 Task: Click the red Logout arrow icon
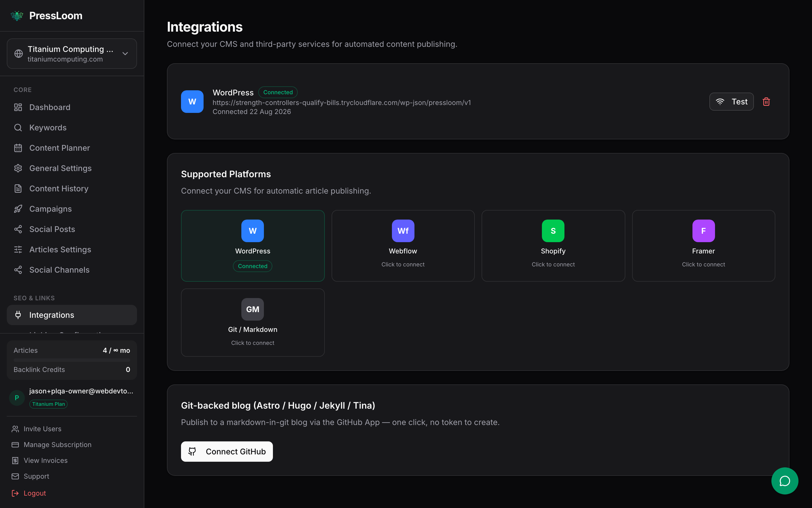pos(15,493)
